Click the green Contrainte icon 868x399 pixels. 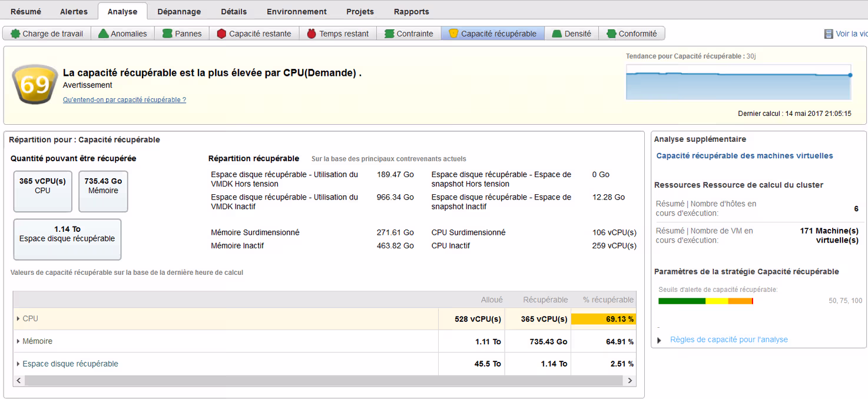(389, 34)
